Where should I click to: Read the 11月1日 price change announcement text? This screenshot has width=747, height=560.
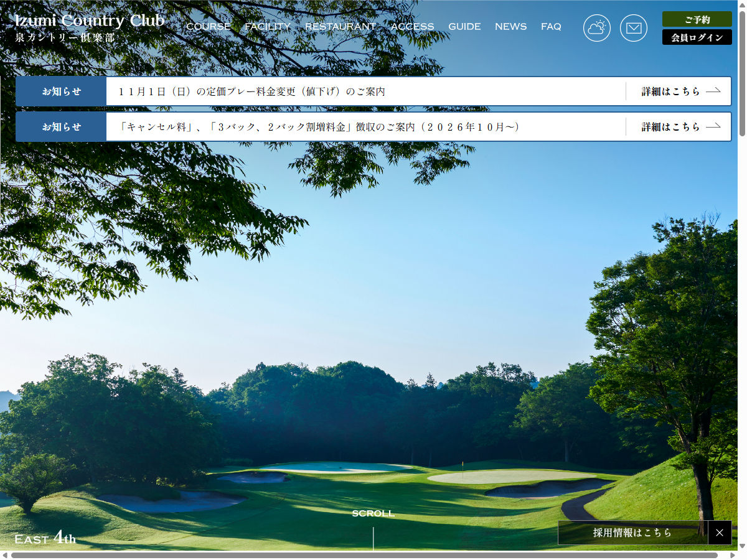tap(251, 91)
